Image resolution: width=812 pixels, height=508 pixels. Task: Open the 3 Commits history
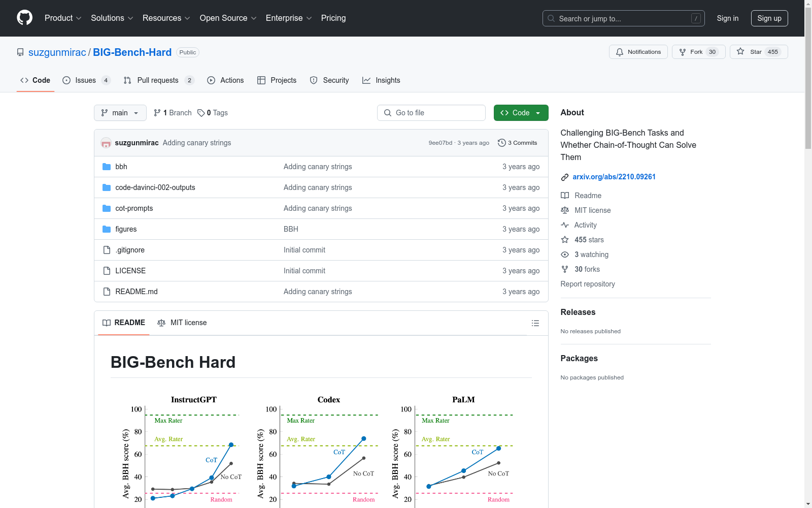click(x=517, y=143)
